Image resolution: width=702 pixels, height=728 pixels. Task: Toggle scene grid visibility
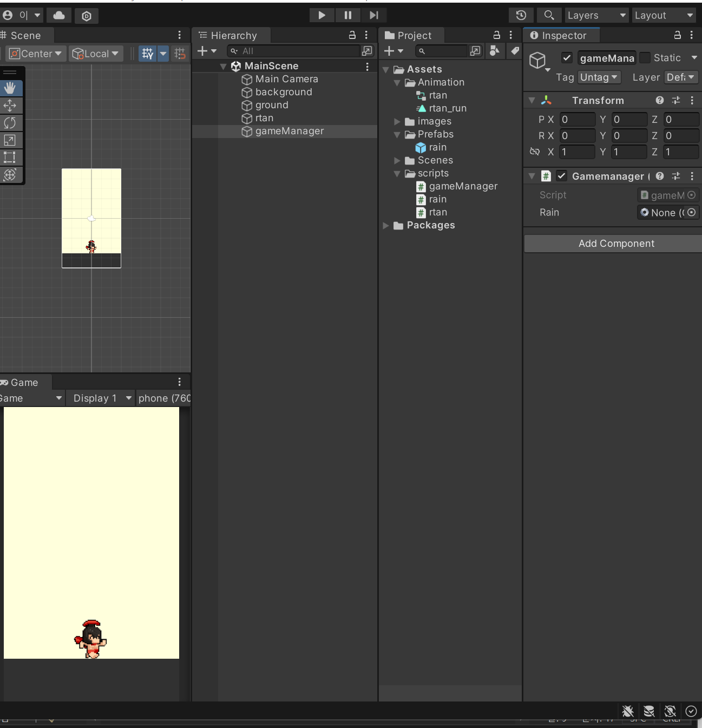(x=148, y=54)
